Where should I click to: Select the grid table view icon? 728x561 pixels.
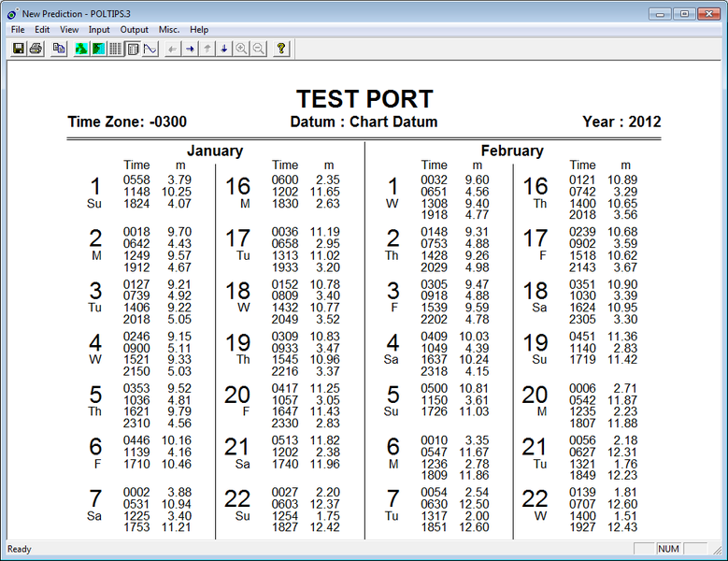(x=115, y=49)
